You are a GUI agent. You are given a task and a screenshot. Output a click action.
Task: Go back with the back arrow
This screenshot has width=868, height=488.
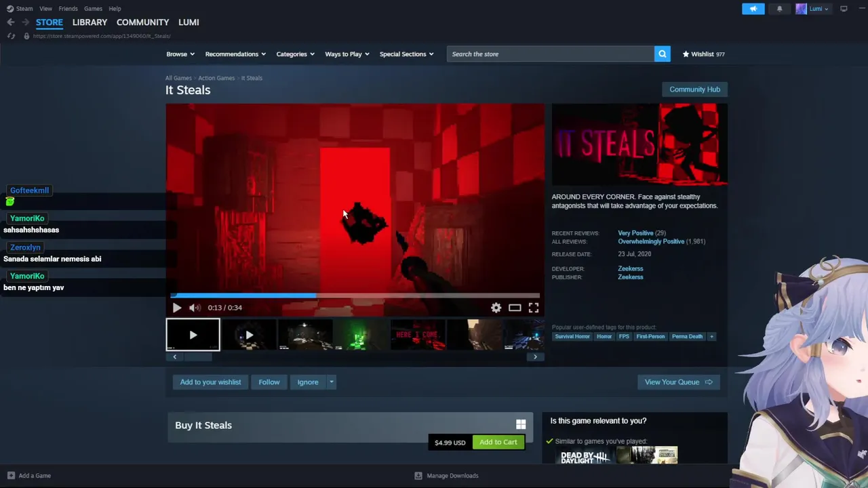tap(11, 22)
